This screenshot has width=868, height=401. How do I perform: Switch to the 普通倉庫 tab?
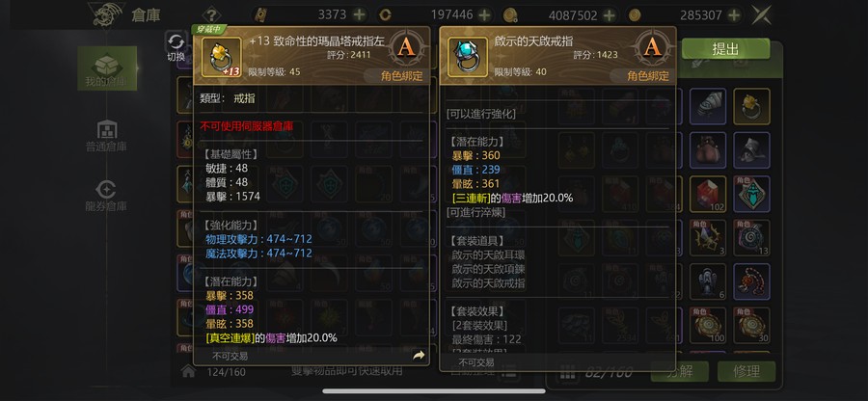pyautogui.click(x=106, y=136)
